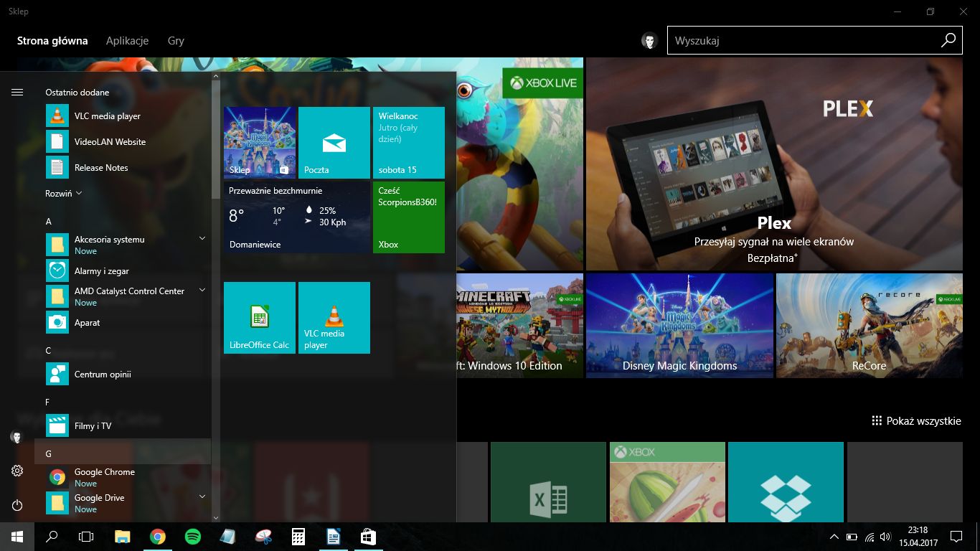Show hidden tray icons chevron
The image size is (980, 551).
[x=834, y=537]
